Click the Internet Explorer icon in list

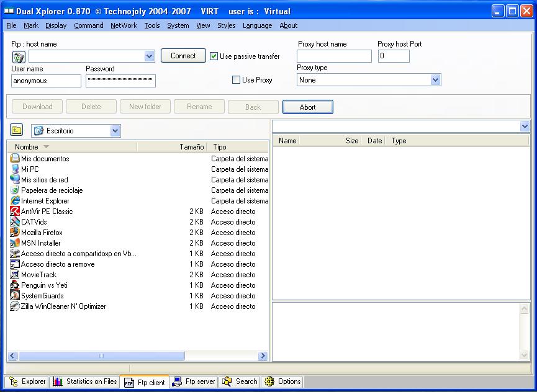[x=15, y=201]
